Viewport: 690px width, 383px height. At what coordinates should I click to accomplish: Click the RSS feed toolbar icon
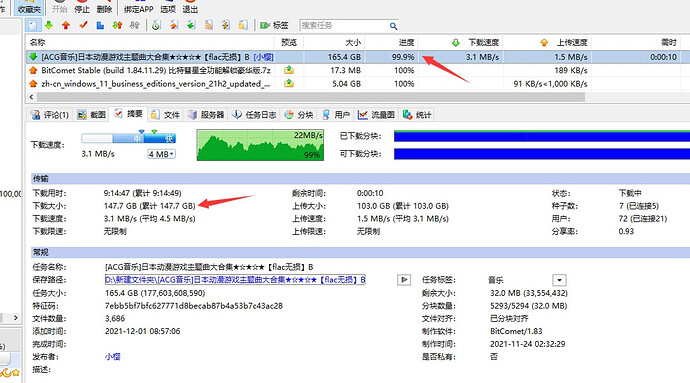[209, 26]
